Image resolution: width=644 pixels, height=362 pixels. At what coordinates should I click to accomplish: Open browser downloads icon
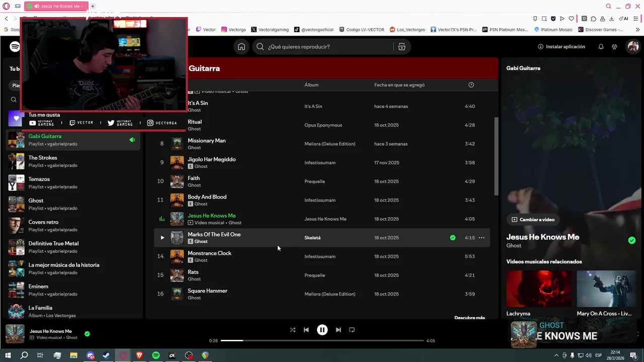coord(611,19)
